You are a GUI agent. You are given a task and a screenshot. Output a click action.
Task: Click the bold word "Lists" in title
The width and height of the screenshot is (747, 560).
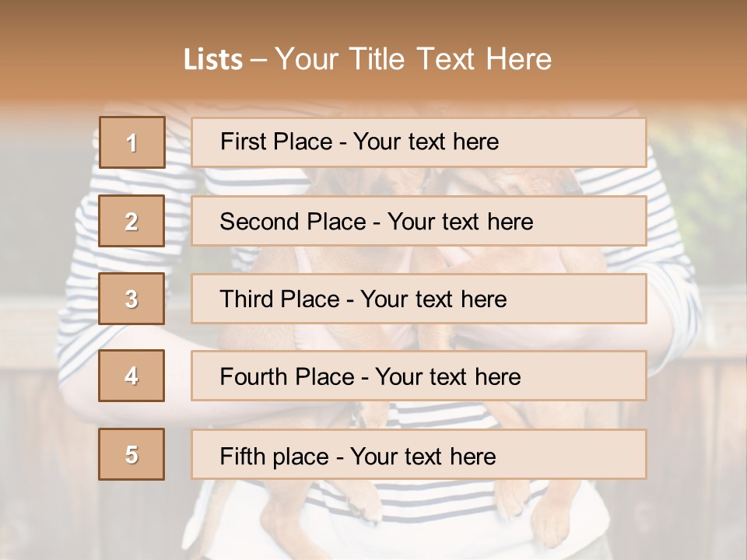[213, 60]
